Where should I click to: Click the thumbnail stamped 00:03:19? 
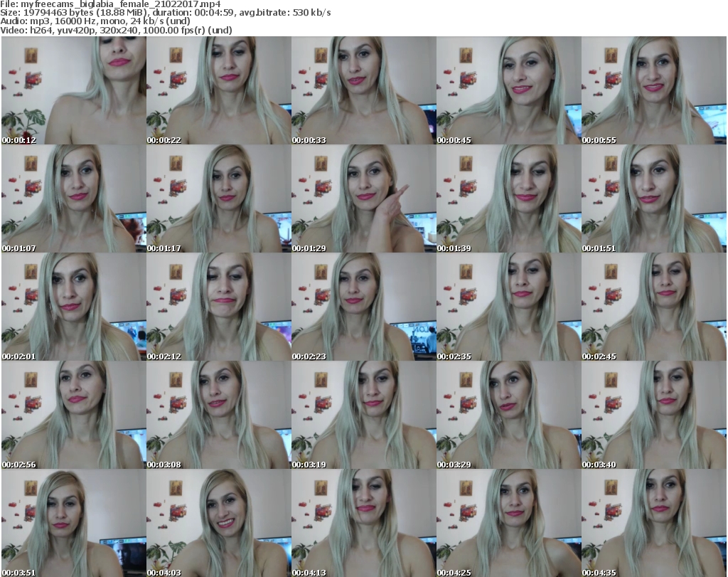[x=363, y=415]
